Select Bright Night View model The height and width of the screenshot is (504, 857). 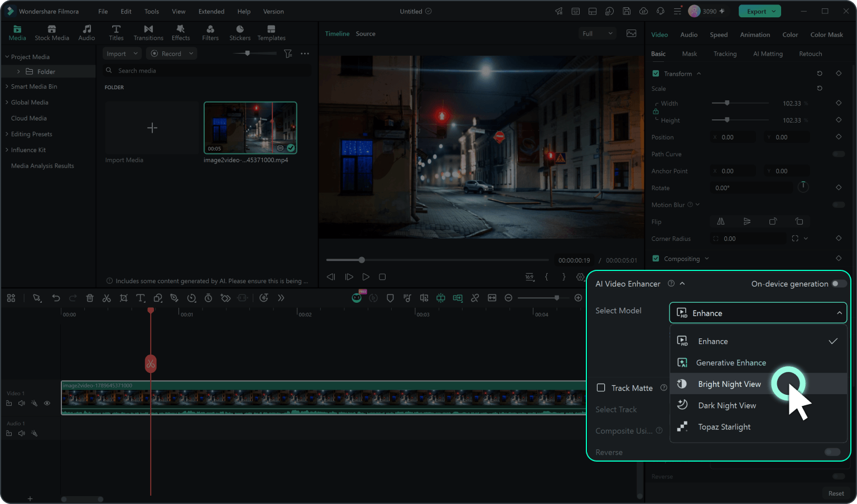pyautogui.click(x=758, y=384)
